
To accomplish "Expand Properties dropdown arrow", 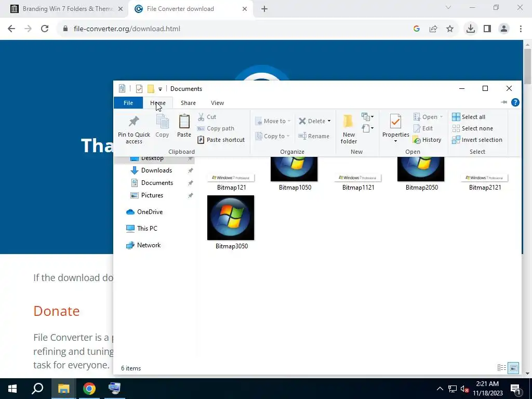I will tap(395, 141).
